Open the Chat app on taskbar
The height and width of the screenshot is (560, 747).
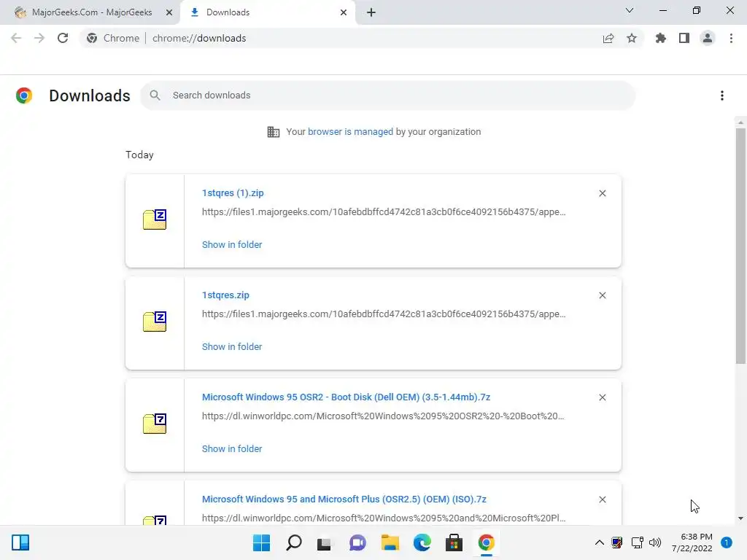coord(357,542)
